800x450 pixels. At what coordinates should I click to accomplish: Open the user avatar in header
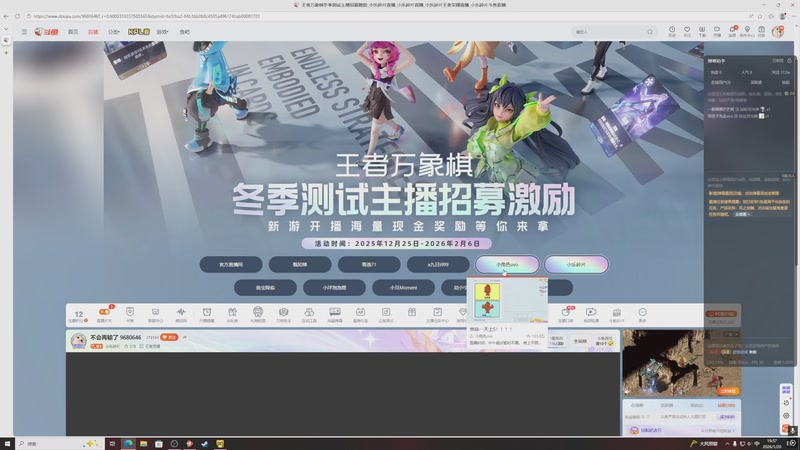(778, 32)
